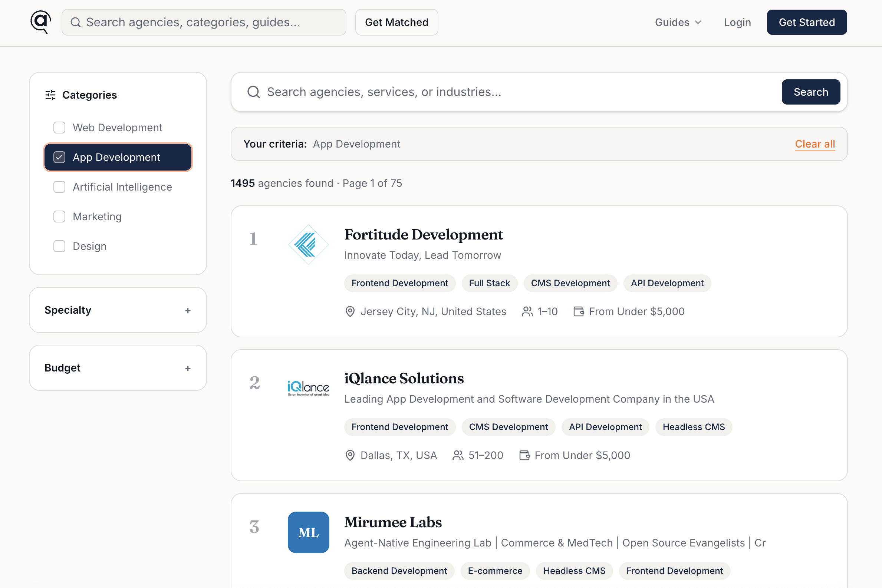
Task: Click the magnifier icon in header search
Action: (x=76, y=23)
